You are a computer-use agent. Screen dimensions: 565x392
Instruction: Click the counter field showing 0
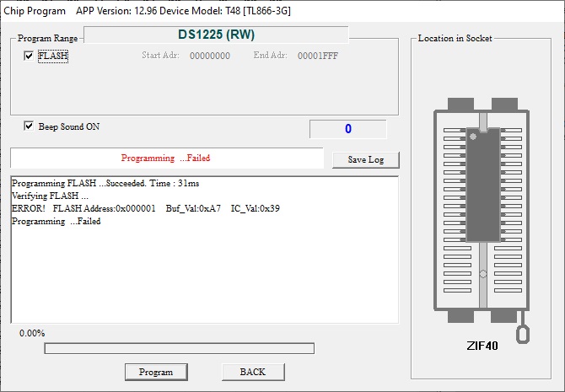(x=347, y=129)
